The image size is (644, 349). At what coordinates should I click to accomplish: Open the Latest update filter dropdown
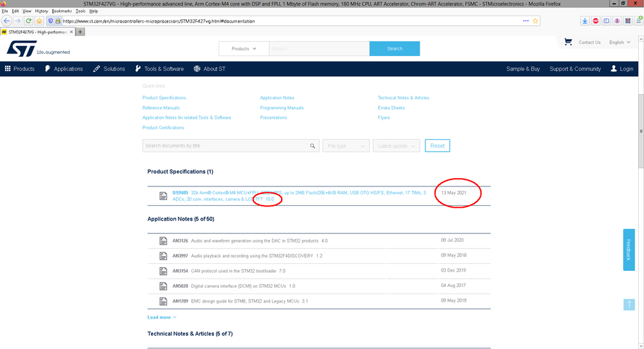tap(396, 146)
